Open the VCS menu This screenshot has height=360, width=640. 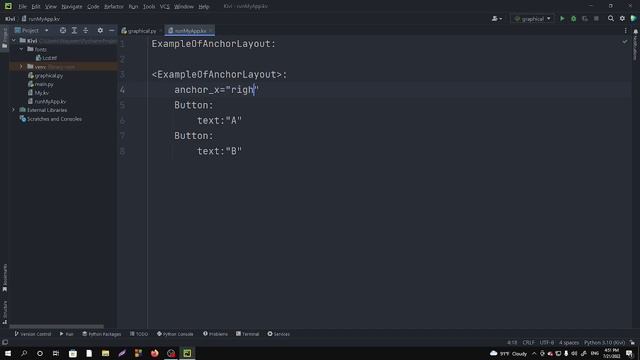pyautogui.click(x=164, y=7)
